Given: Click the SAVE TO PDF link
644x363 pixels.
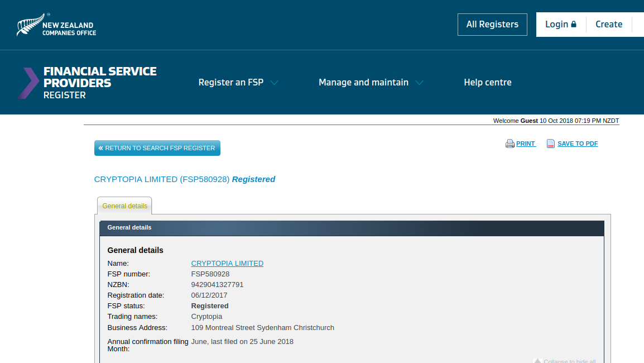Looking at the screenshot, I should (578, 144).
